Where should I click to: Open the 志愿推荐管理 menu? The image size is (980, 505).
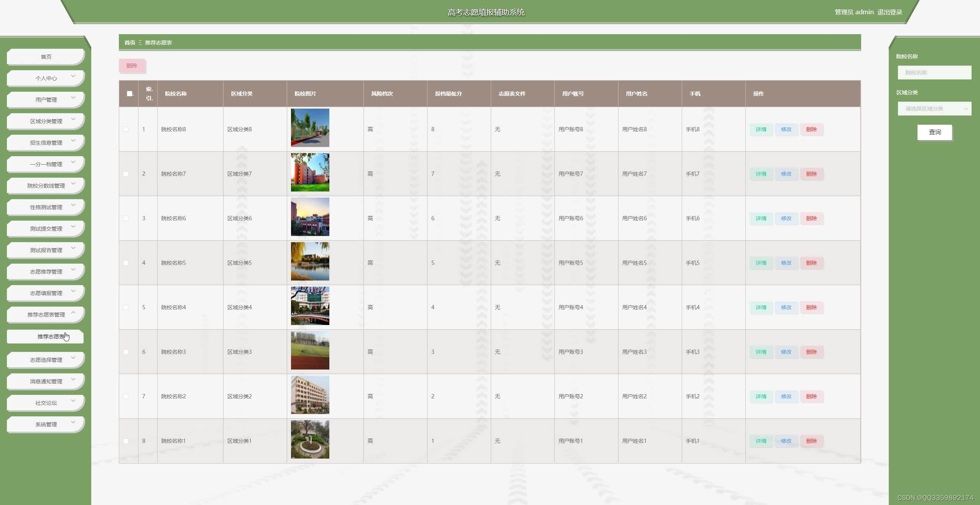46,272
